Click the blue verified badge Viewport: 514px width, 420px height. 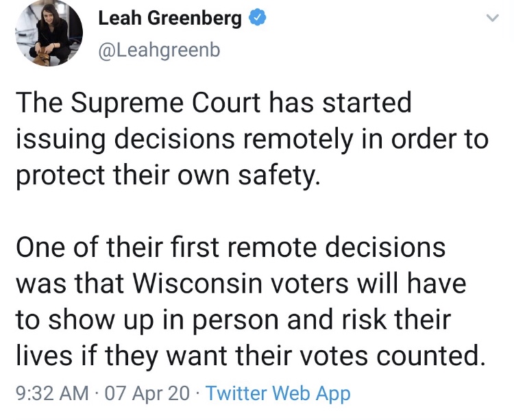[x=256, y=19]
